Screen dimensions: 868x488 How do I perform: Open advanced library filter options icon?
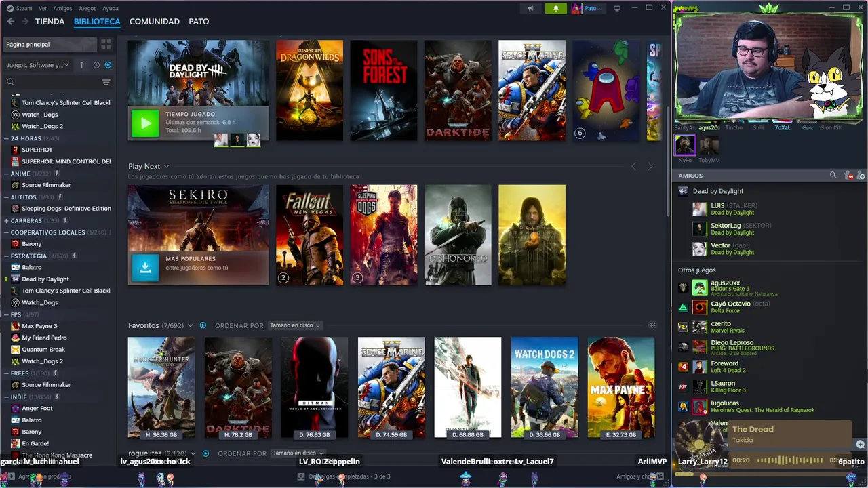pyautogui.click(x=106, y=82)
